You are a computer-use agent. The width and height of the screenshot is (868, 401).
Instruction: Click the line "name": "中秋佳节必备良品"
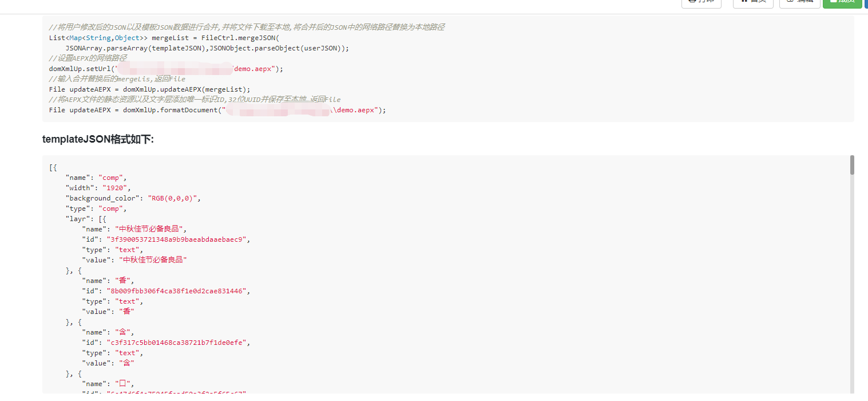134,229
